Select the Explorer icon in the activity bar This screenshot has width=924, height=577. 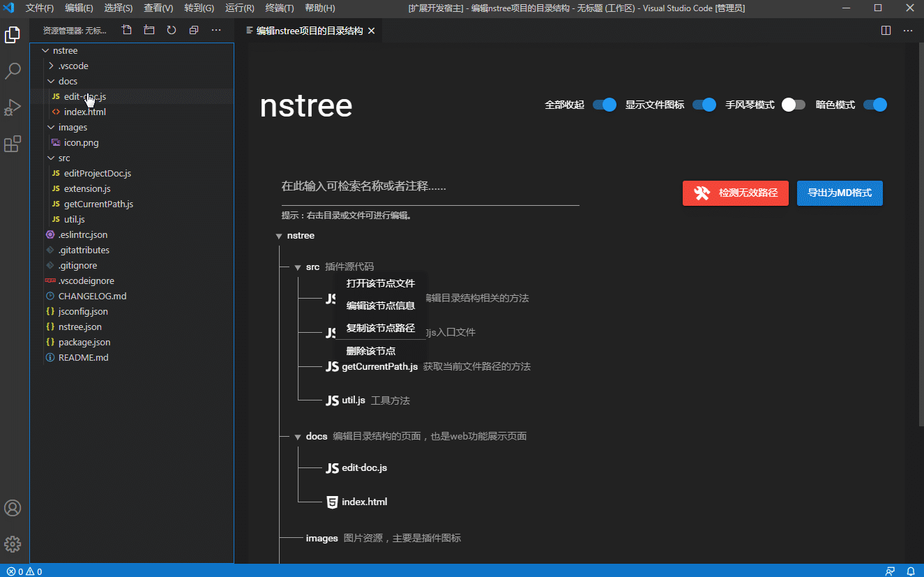pyautogui.click(x=13, y=34)
